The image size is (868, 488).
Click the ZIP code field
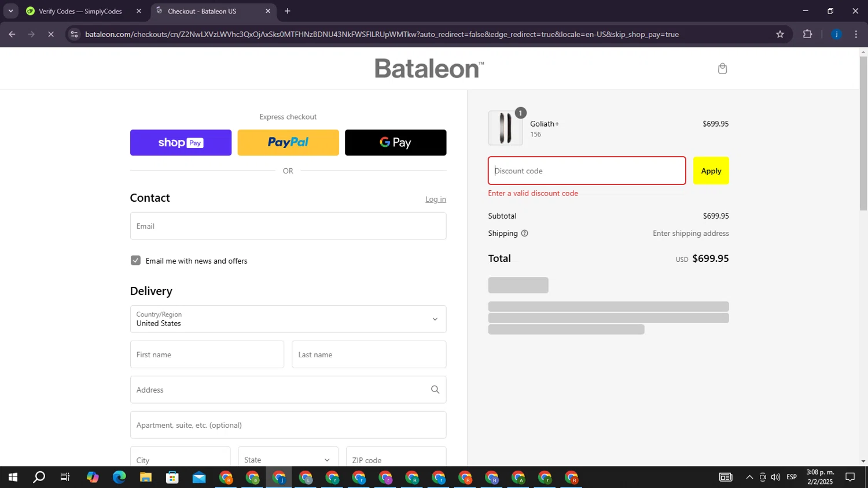[x=396, y=459]
